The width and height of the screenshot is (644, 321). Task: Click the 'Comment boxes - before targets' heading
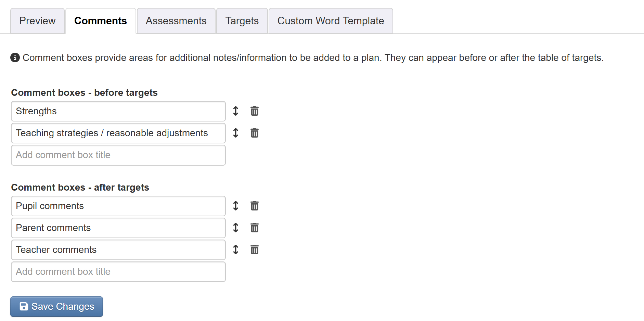click(84, 93)
